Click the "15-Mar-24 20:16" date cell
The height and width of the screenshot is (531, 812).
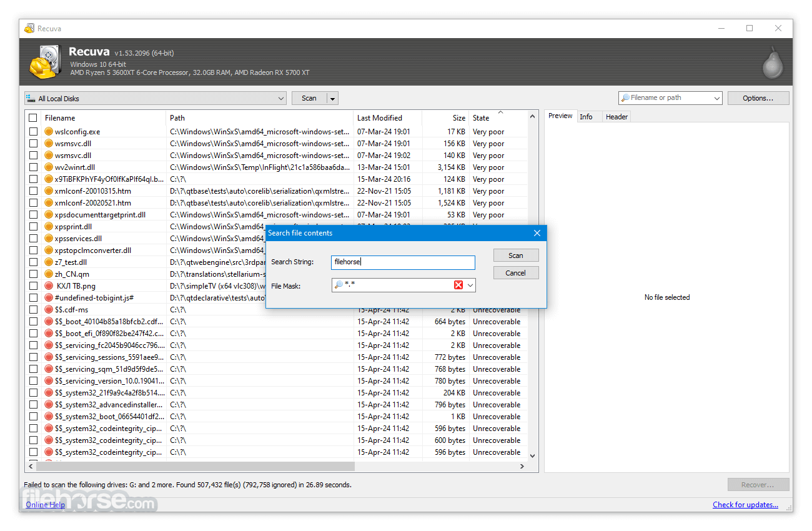pos(384,179)
